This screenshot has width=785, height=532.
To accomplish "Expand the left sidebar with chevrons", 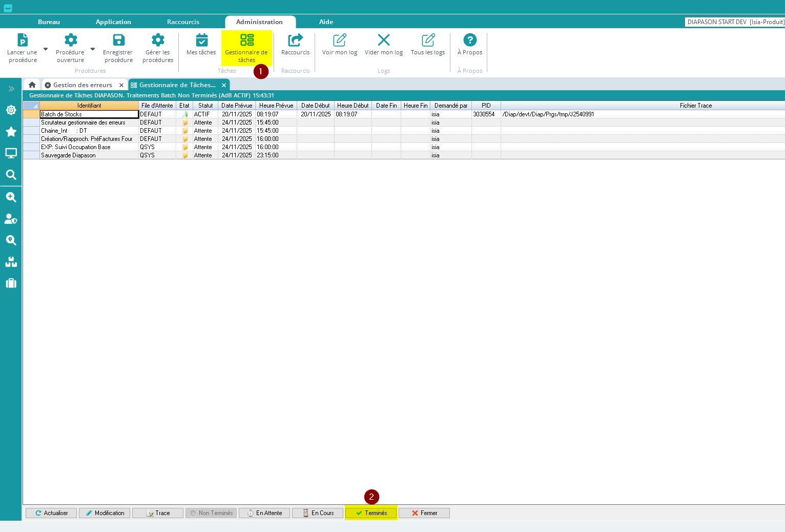I will [11, 89].
